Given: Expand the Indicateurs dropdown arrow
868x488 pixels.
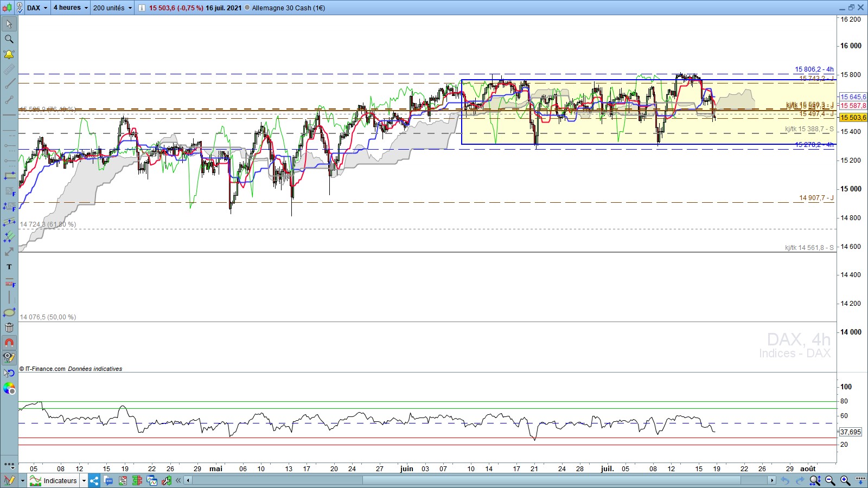Looking at the screenshot, I should pos(84,480).
